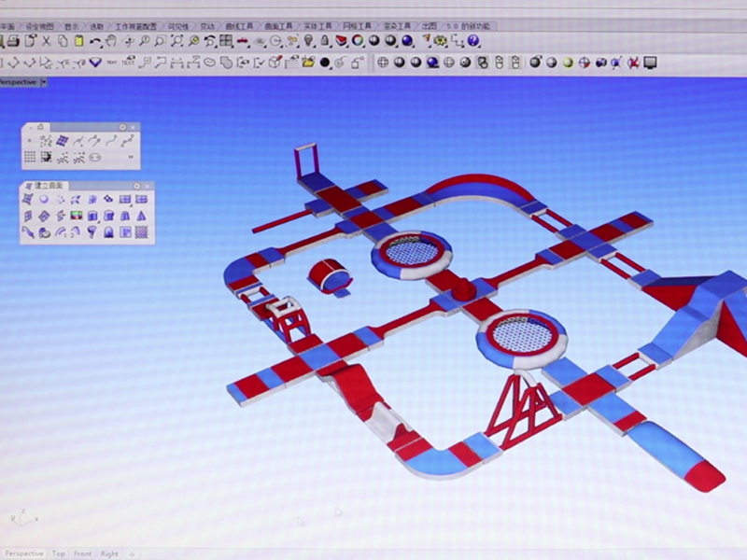Viewport: 747px width, 560px height.
Task: Click the padlock lock objects icon
Action: pos(324,41)
